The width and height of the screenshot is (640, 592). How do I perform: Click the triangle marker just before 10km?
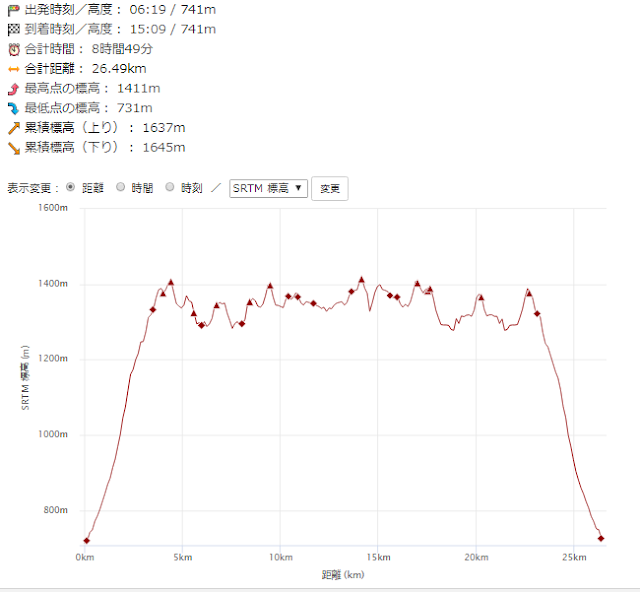pos(270,286)
